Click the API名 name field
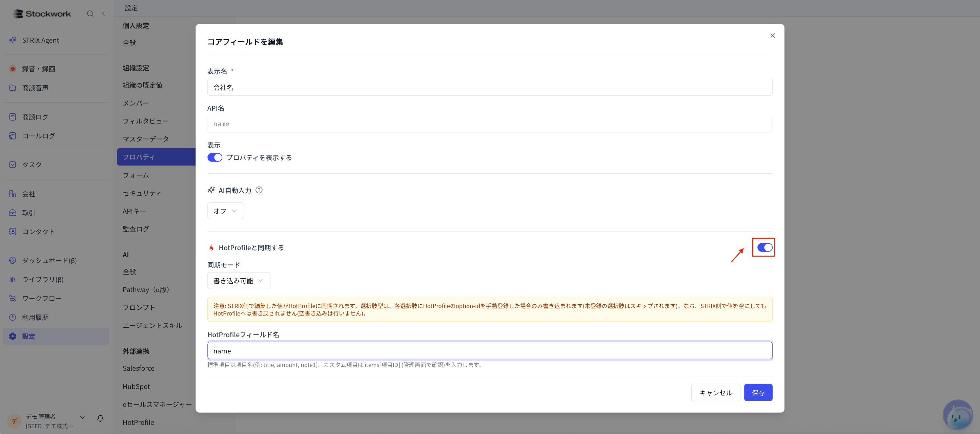This screenshot has height=434, width=980. pyautogui.click(x=490, y=124)
